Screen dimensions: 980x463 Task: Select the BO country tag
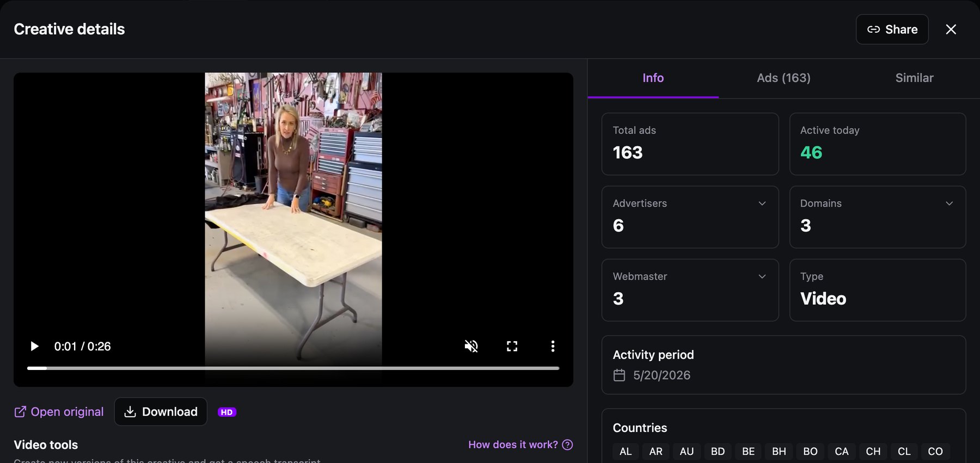pos(810,452)
